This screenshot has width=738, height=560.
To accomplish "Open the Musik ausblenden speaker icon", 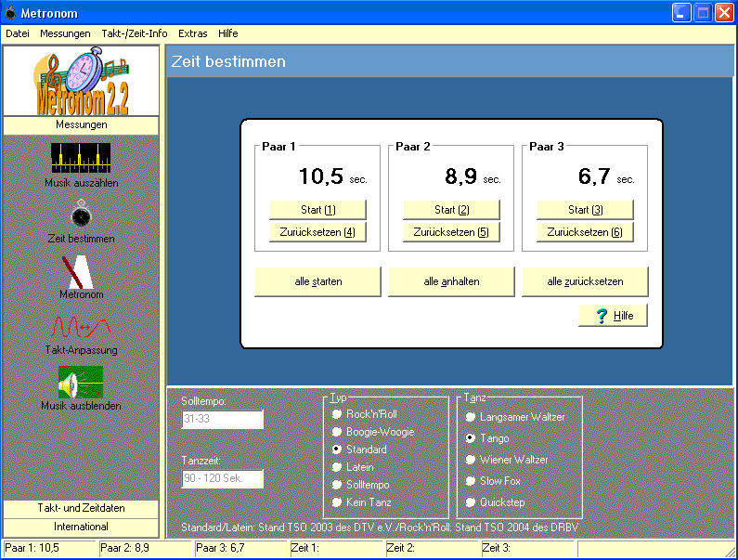I will pyautogui.click(x=81, y=382).
